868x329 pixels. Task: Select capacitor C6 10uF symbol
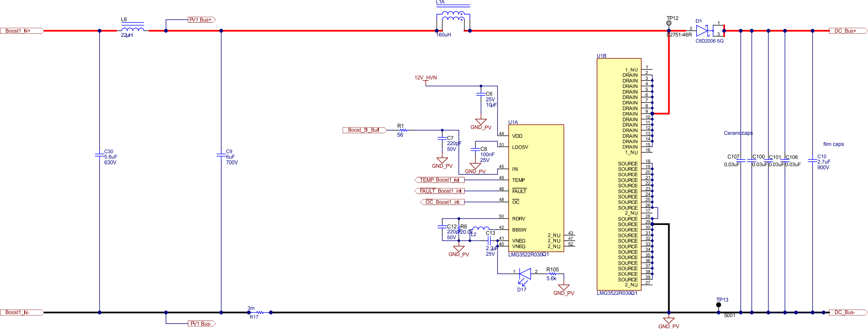point(481,94)
